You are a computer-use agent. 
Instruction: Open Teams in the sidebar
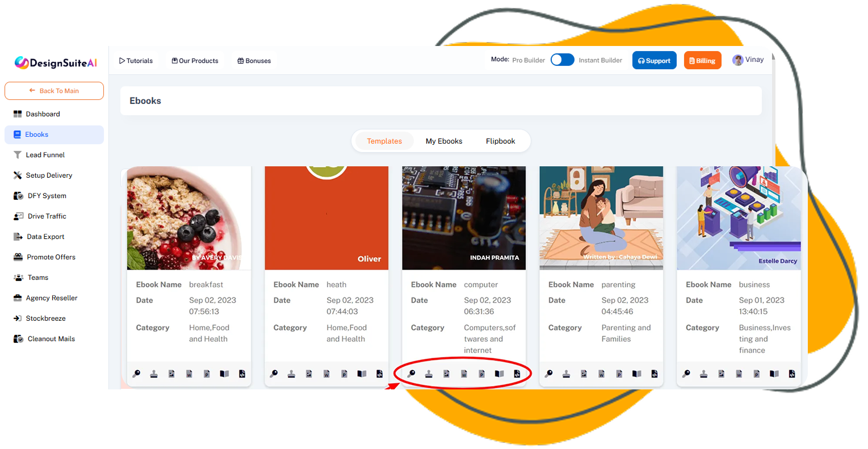click(54, 278)
